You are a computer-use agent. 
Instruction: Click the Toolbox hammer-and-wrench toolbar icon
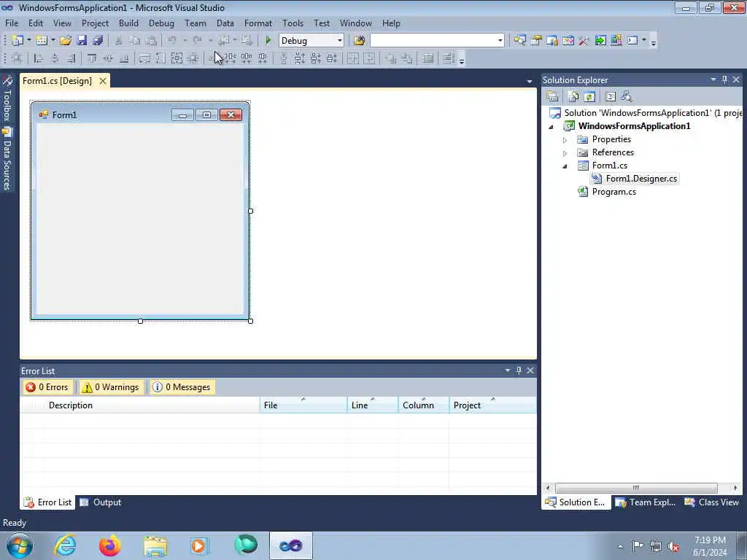point(584,41)
